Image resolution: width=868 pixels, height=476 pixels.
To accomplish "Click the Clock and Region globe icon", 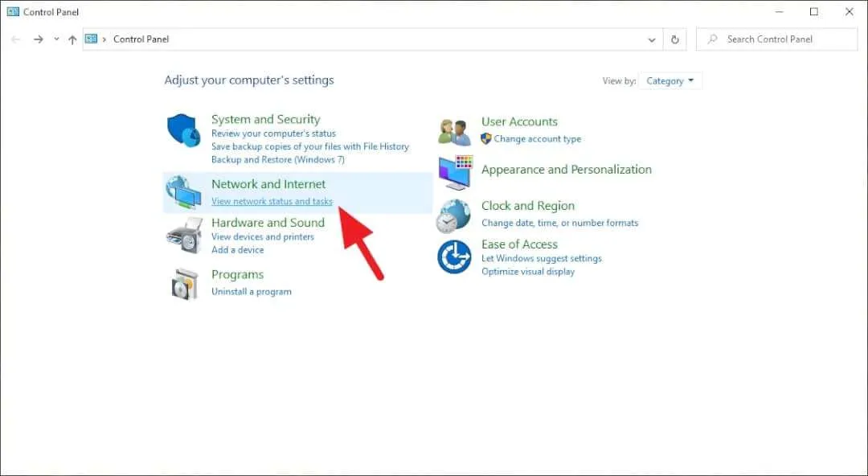I will [452, 215].
